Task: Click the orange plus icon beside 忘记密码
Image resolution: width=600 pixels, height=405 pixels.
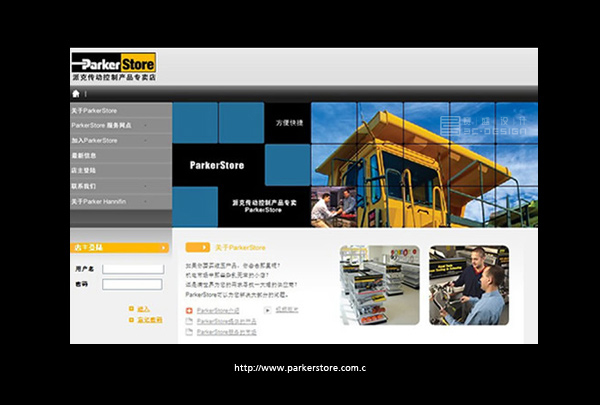Action: (x=131, y=320)
